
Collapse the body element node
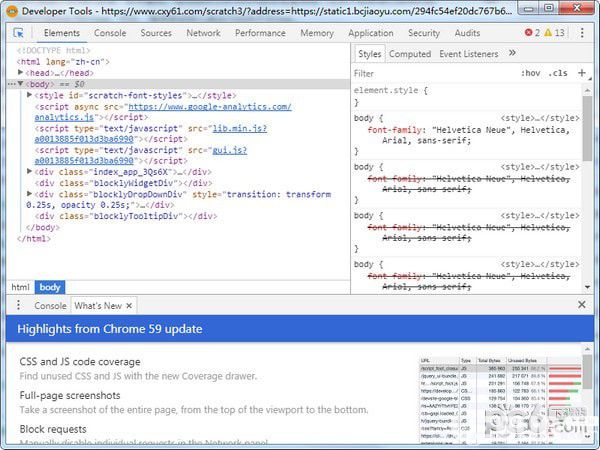(x=21, y=84)
